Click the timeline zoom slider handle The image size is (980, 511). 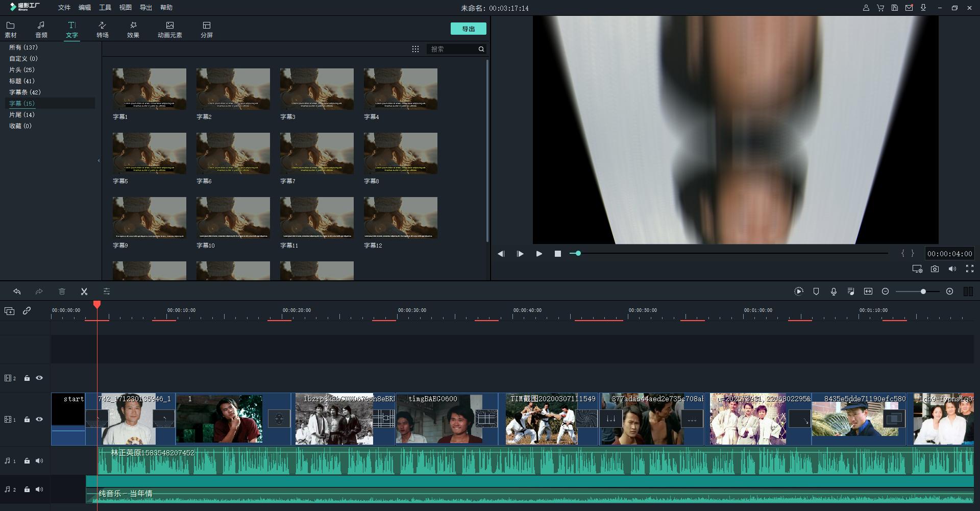[x=923, y=291]
